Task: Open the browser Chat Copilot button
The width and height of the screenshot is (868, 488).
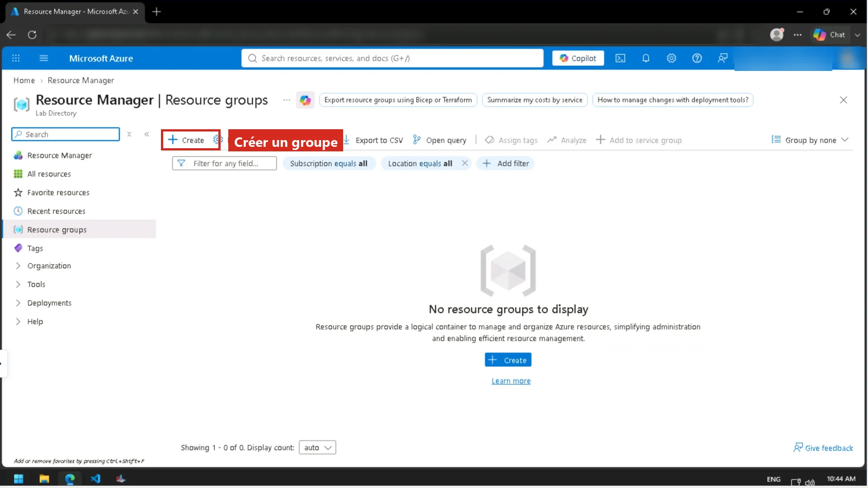Action: tap(829, 35)
